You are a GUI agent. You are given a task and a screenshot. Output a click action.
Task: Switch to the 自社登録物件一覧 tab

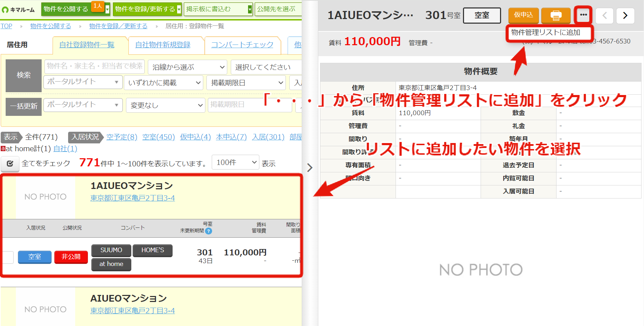tap(87, 45)
